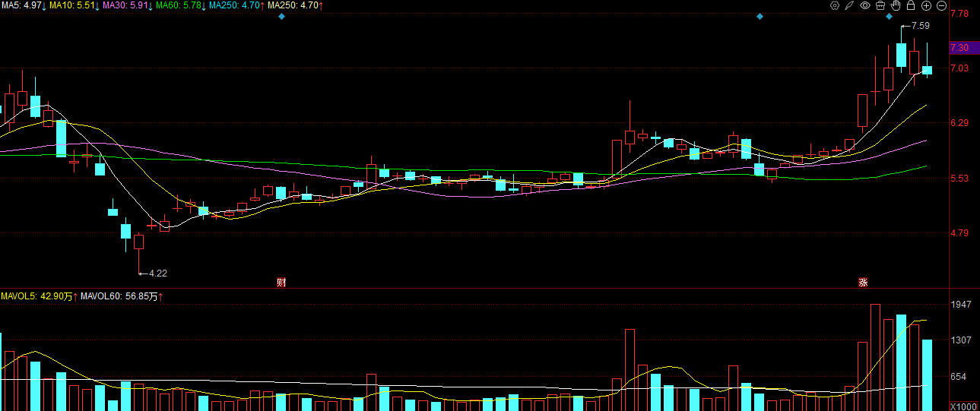Screen dimensions: 980x411
Task: Open chart settings gear icon
Action: 835,5
